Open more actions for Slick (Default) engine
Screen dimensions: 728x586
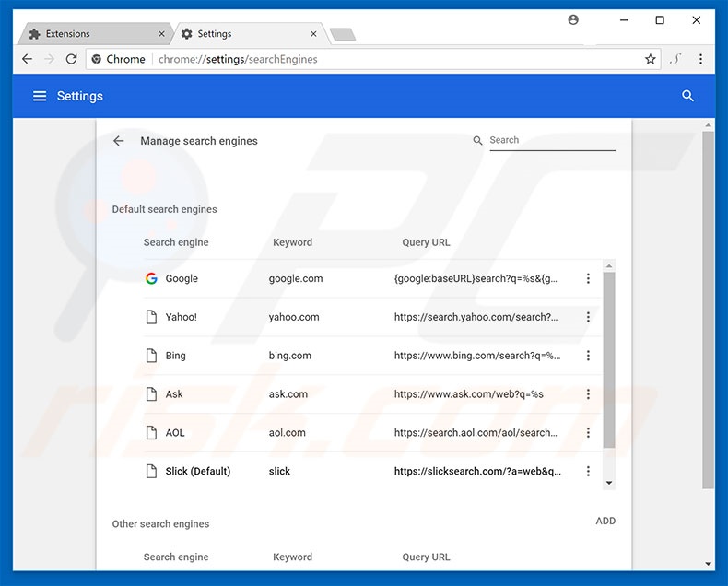tap(588, 472)
